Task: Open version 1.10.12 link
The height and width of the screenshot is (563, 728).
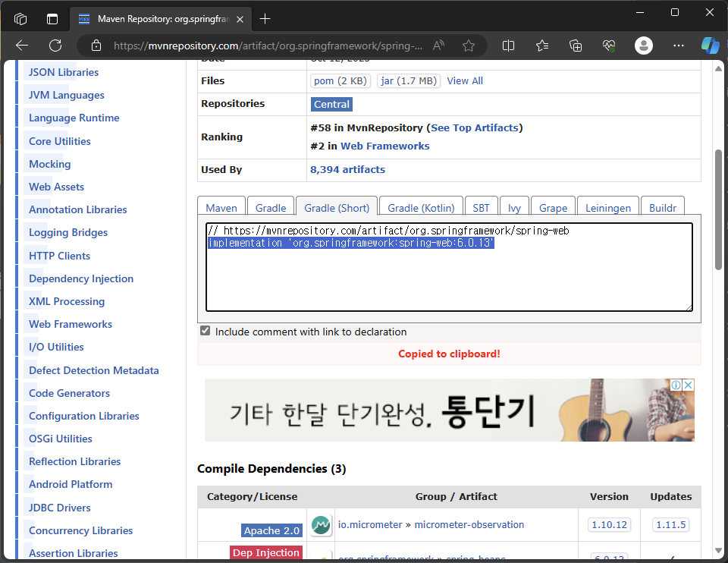Action: 609,524
